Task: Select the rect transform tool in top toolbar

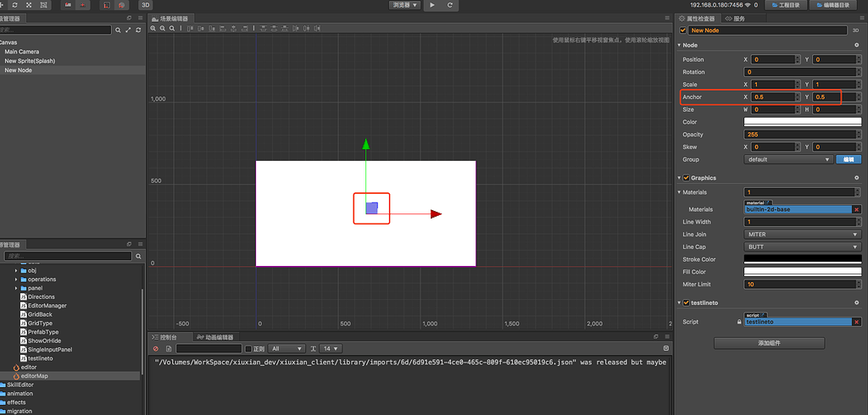Action: (x=44, y=5)
